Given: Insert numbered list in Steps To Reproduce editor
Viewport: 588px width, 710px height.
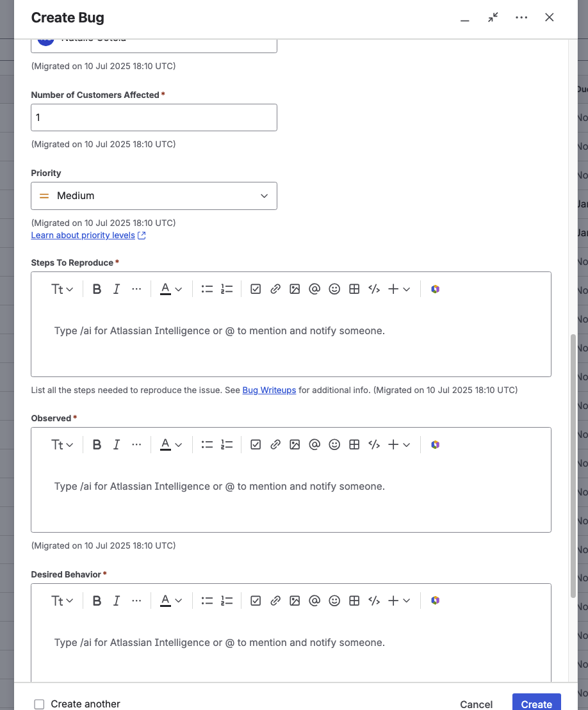Looking at the screenshot, I should tap(227, 289).
